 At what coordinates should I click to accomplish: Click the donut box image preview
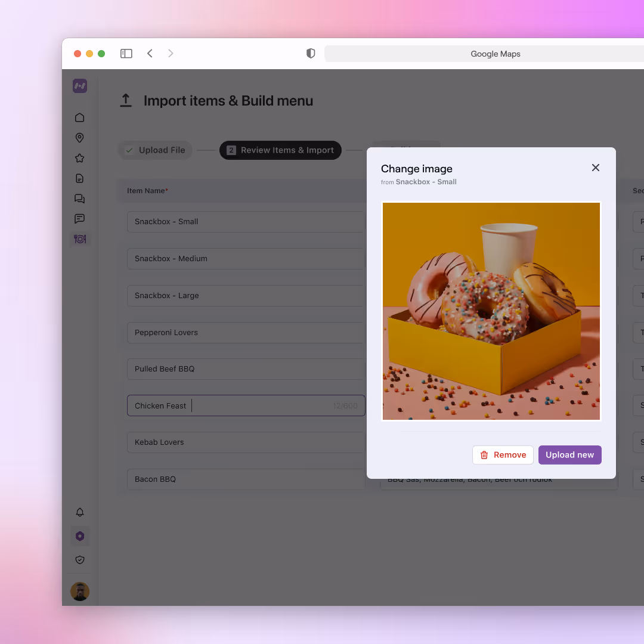tap(491, 311)
